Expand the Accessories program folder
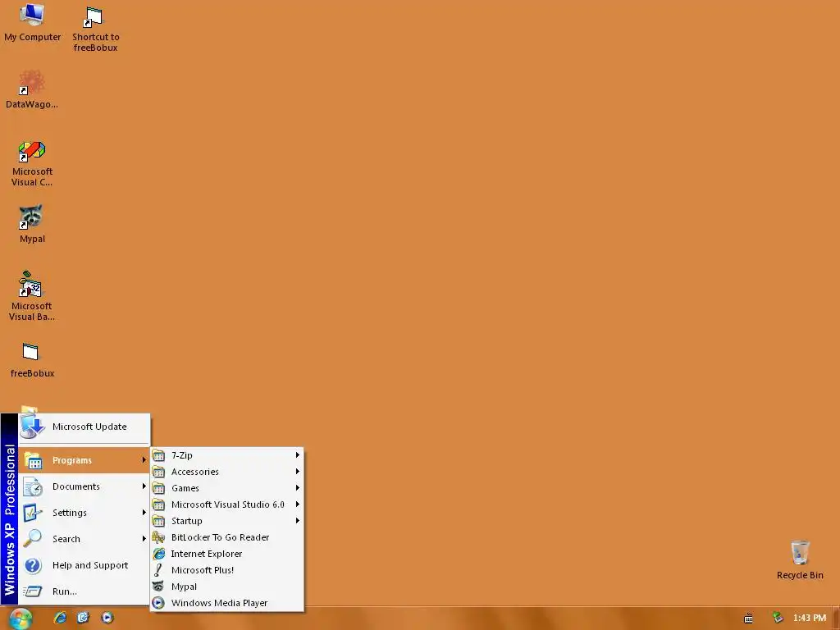 (227, 472)
